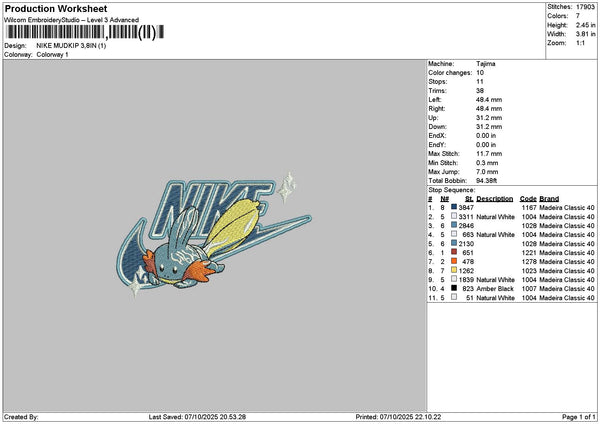The width and height of the screenshot is (600, 424).
Task: Click thread code 1023 in stop 8
Action: (x=529, y=271)
